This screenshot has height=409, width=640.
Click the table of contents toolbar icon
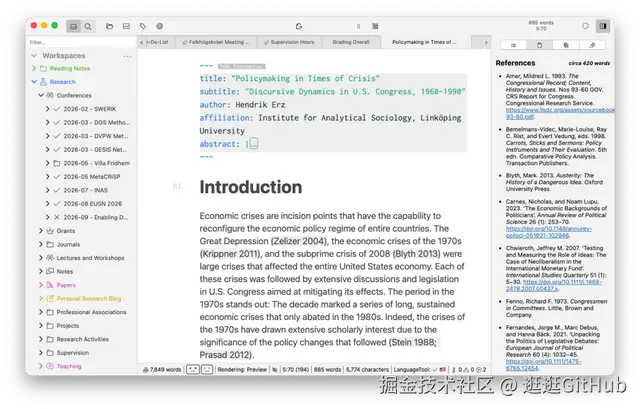(375, 26)
